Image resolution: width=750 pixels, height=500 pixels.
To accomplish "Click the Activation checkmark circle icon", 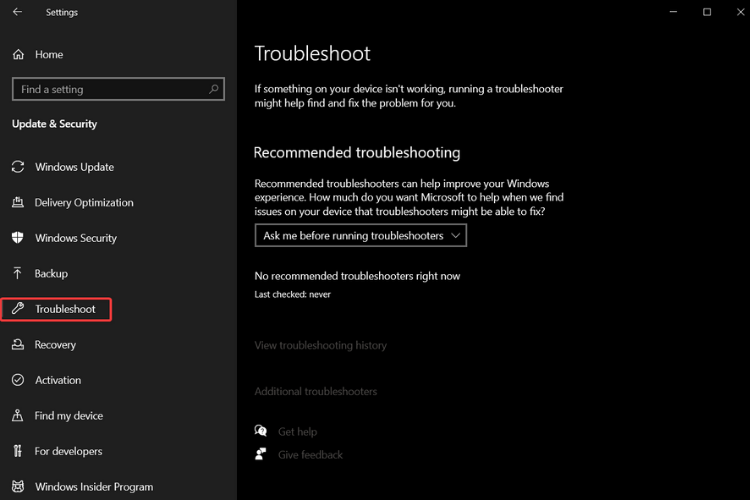I will coord(18,380).
